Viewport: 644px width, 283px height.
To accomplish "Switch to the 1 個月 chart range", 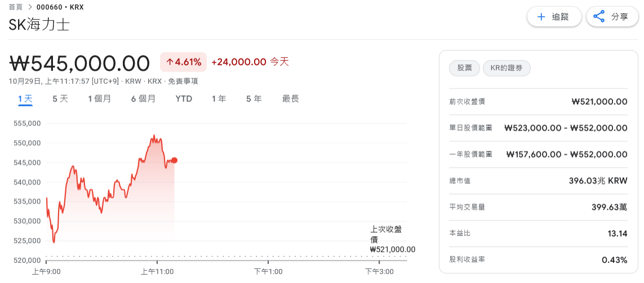I will (x=99, y=99).
